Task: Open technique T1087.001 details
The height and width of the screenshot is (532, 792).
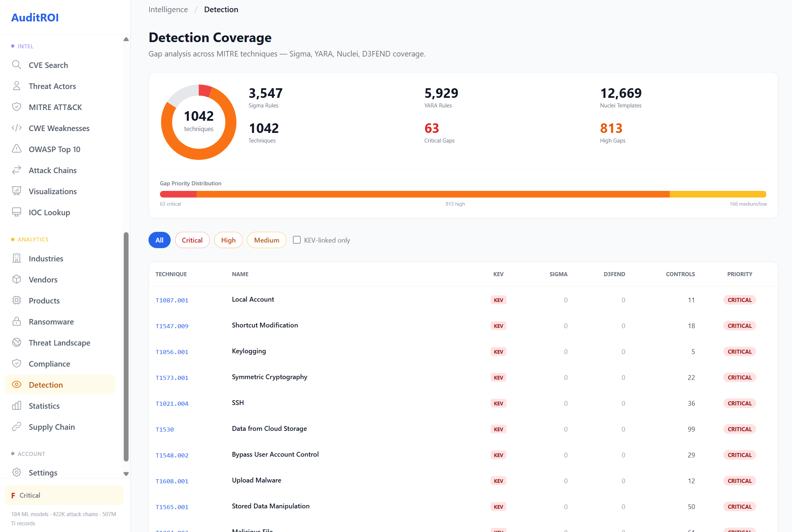Action: 172,300
